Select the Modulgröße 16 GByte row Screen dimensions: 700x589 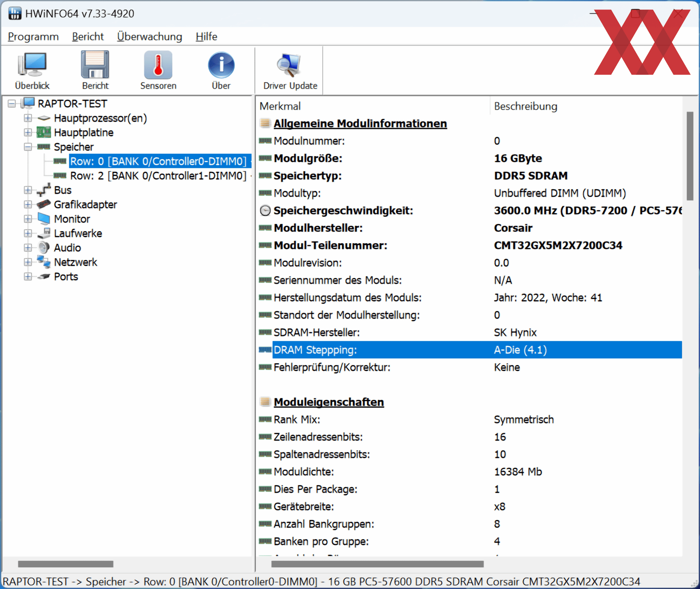click(x=470, y=158)
